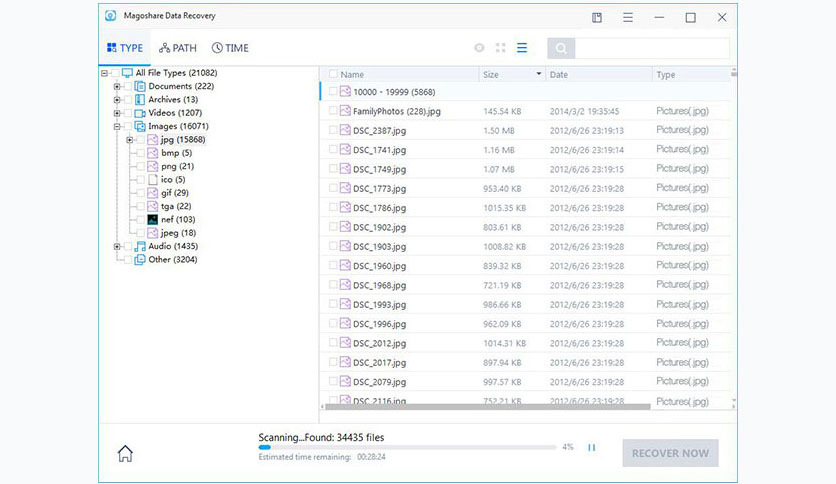
Task: Select the jpeg (18) file type
Action: tap(178, 233)
